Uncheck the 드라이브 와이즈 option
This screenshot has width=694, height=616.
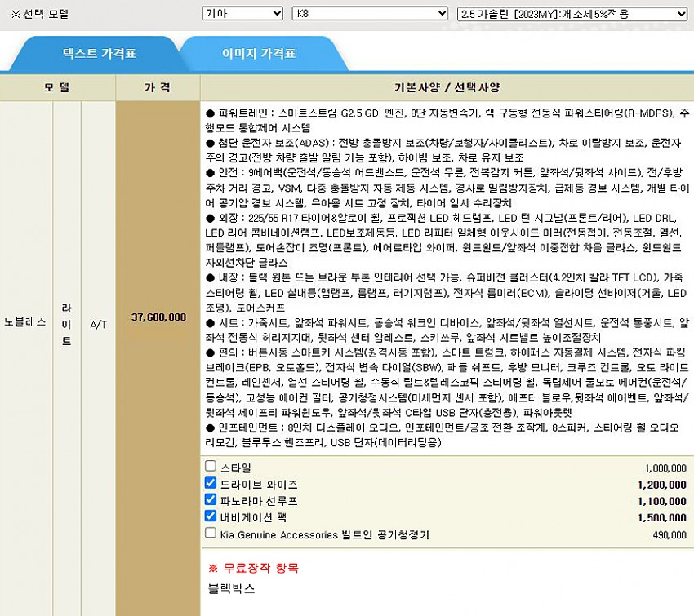[x=211, y=483]
